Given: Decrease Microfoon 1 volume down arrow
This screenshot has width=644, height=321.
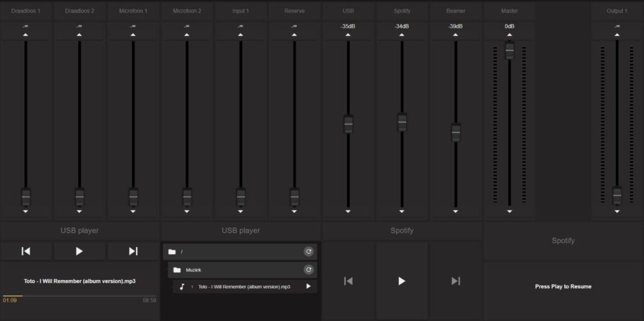Looking at the screenshot, I should 133,211.
